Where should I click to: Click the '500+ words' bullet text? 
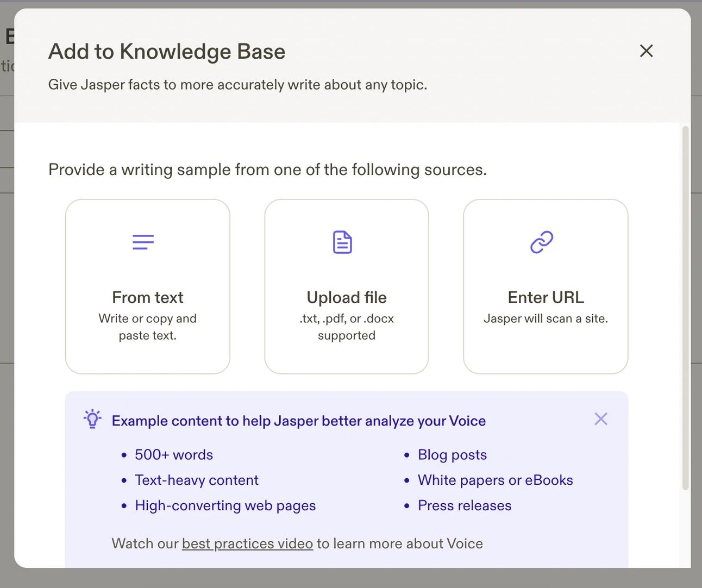click(x=174, y=455)
